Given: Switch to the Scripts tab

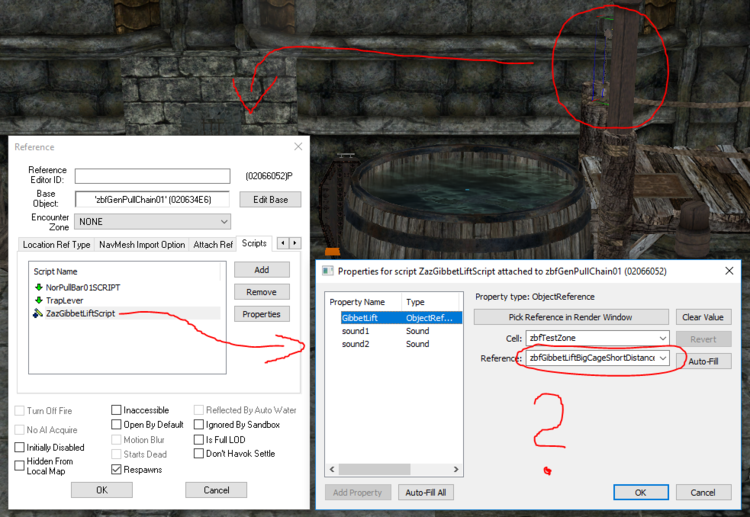Looking at the screenshot, I should click(x=254, y=243).
